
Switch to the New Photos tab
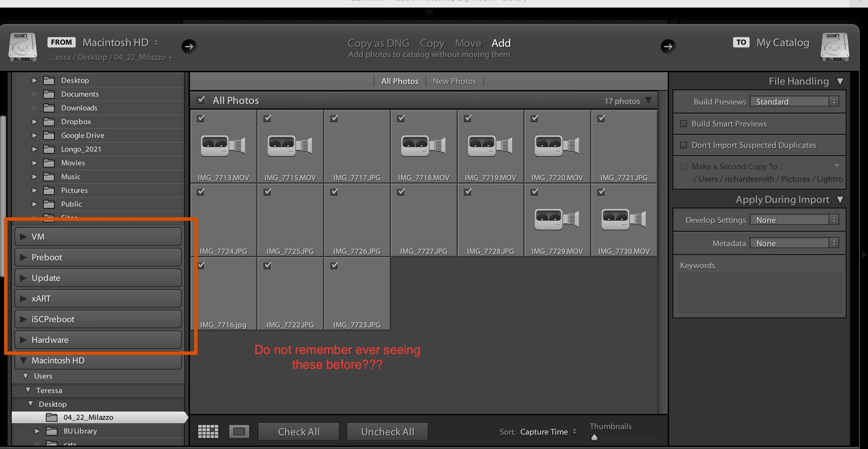point(454,81)
